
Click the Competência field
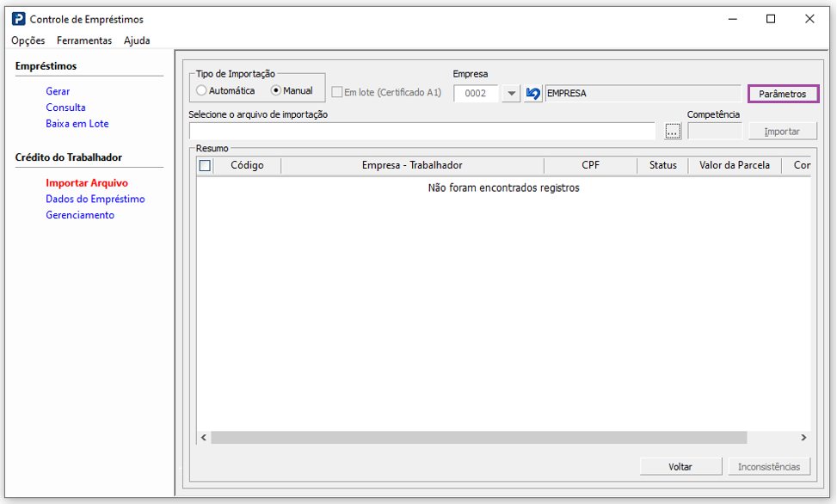point(715,132)
